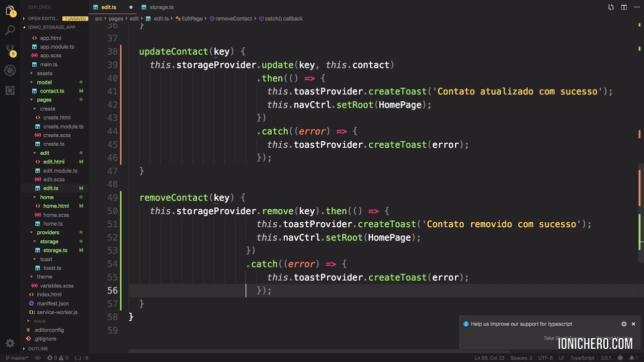Open the Extensions view in activity bar
This screenshot has height=362, width=644.
10,90
